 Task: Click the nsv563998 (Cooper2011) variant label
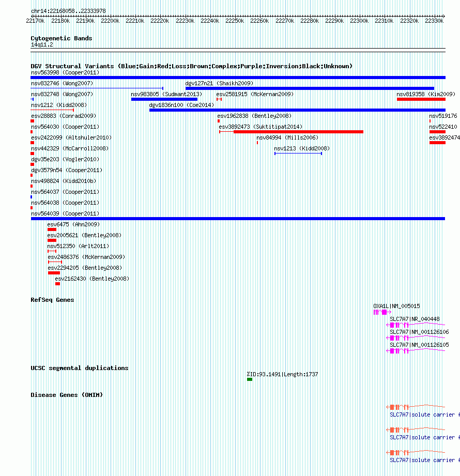coord(65,72)
